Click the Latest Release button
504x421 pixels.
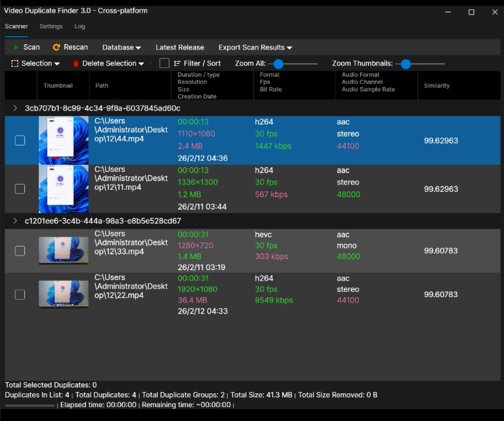[180, 47]
